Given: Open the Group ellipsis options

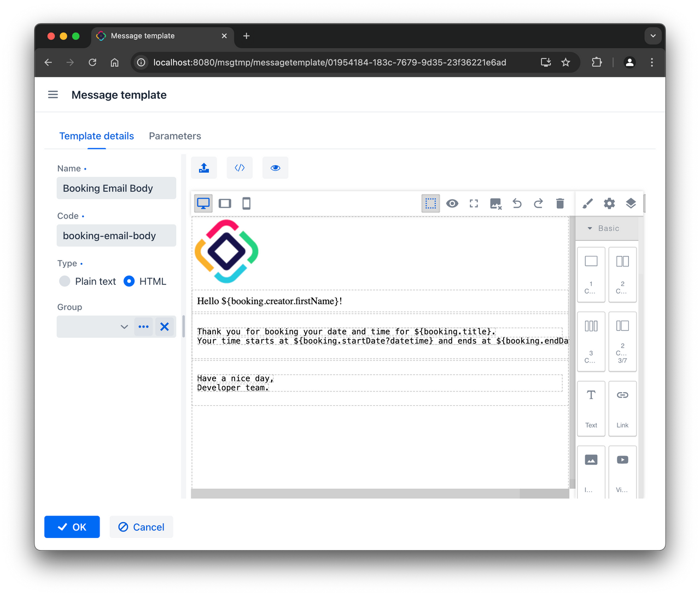Looking at the screenshot, I should tap(143, 326).
